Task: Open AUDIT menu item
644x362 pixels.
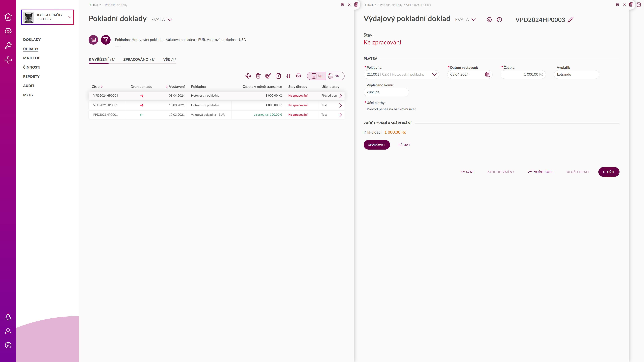Action: tap(29, 86)
